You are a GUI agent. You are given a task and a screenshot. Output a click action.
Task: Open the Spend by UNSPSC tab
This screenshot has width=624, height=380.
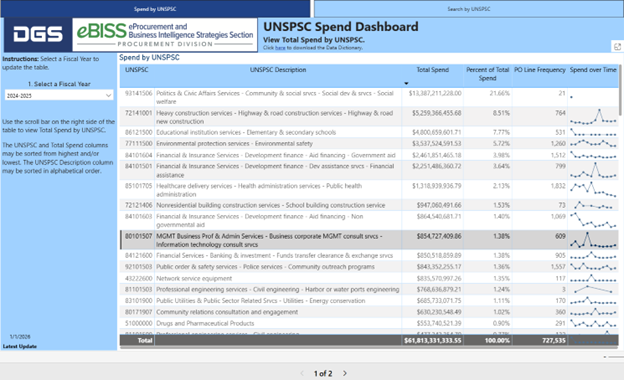click(155, 9)
